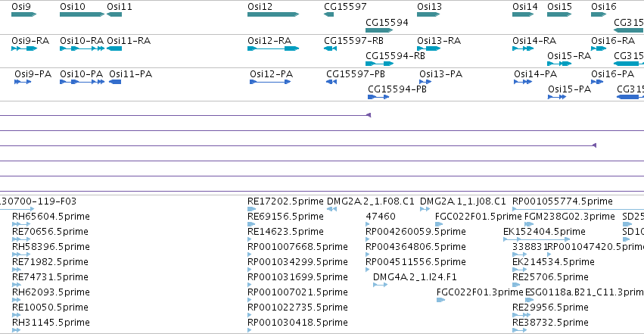This screenshot has width=644, height=334.
Task: Select the Osi11 gene feature
Action: coord(114,14)
